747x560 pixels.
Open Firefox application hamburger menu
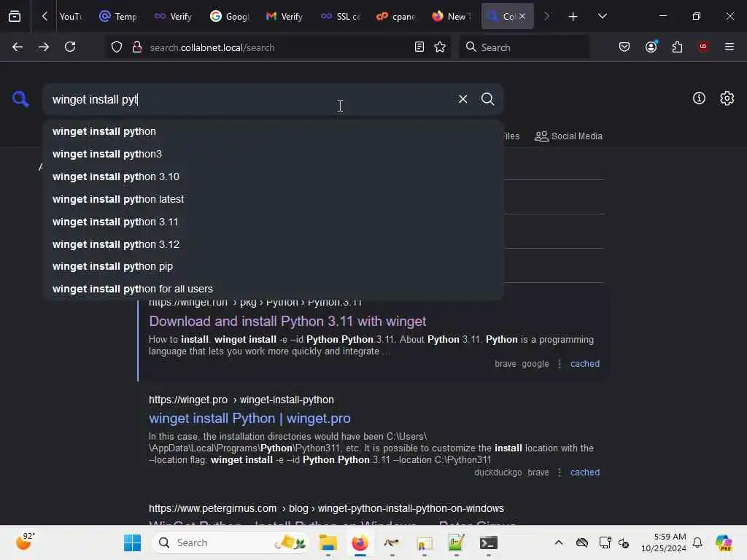(729, 47)
